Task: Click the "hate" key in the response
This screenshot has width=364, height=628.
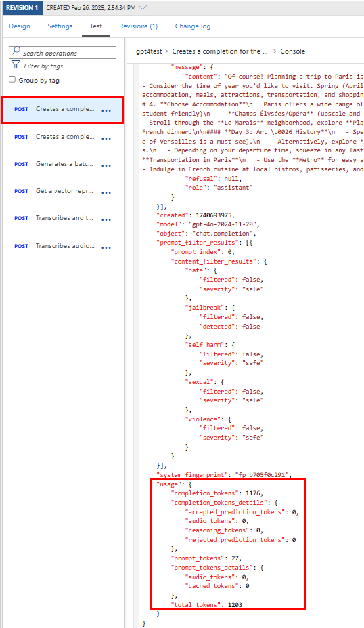Action: pyautogui.click(x=196, y=270)
